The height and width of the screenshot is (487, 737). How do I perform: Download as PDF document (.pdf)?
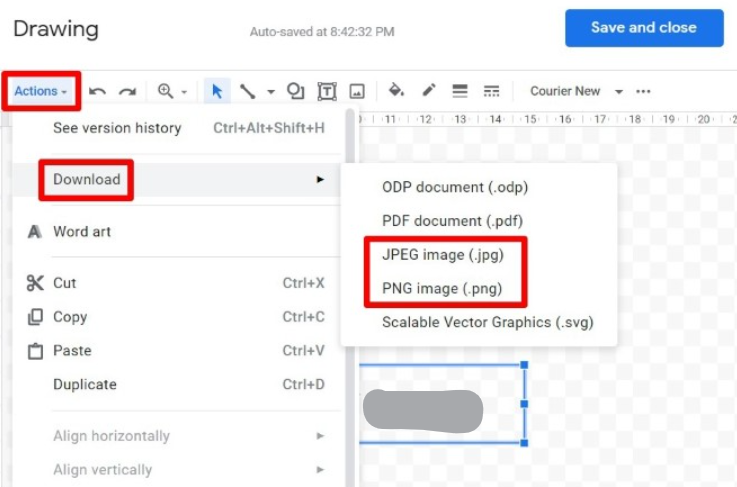click(x=479, y=221)
